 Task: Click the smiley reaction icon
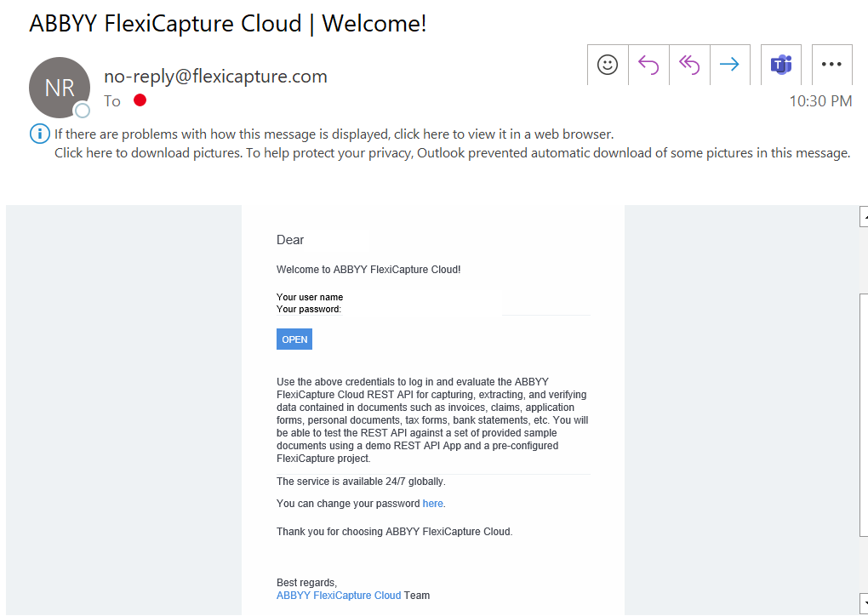coord(608,65)
